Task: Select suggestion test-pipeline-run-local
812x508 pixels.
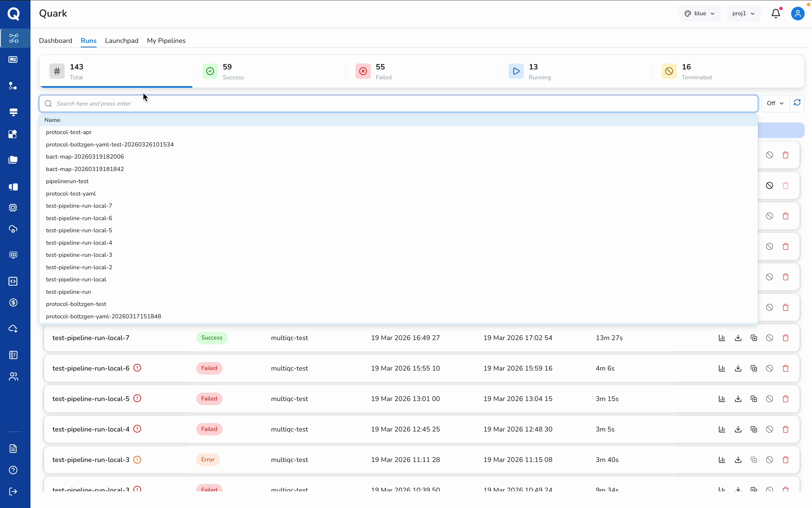Action: point(399,279)
